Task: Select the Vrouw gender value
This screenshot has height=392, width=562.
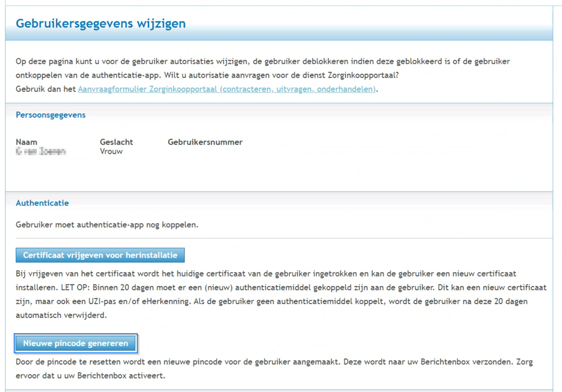Action: pyautogui.click(x=111, y=151)
